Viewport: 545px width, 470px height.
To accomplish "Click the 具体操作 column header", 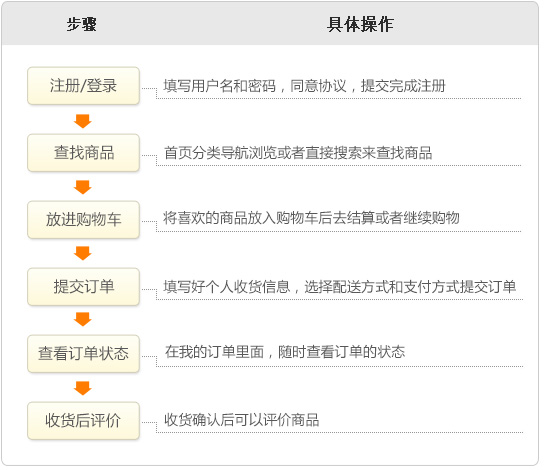I will 360,24.
